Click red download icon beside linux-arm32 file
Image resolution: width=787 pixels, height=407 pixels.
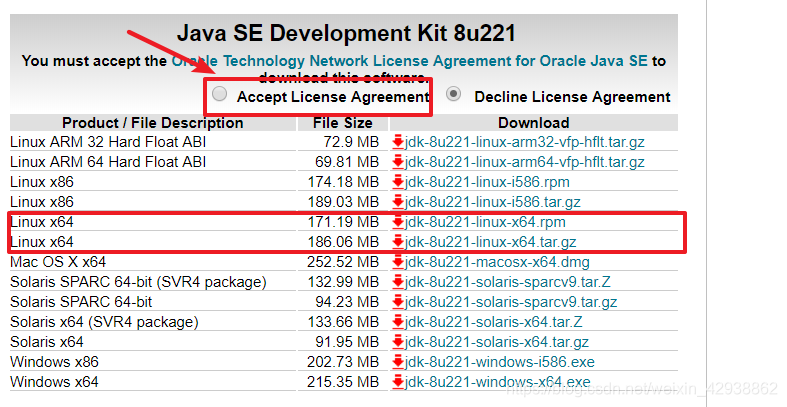tap(398, 142)
